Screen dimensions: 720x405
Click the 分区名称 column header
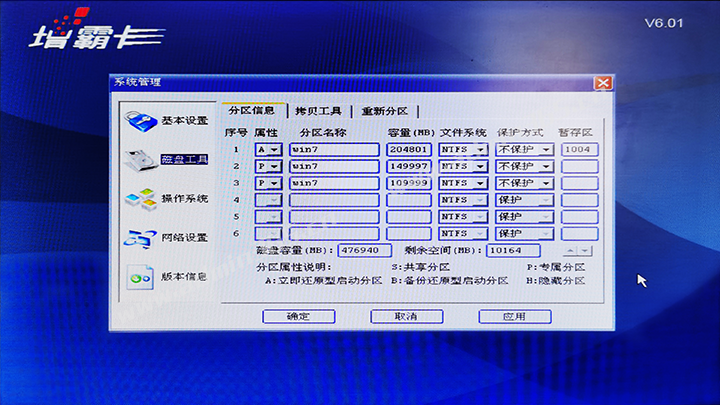coord(323,133)
